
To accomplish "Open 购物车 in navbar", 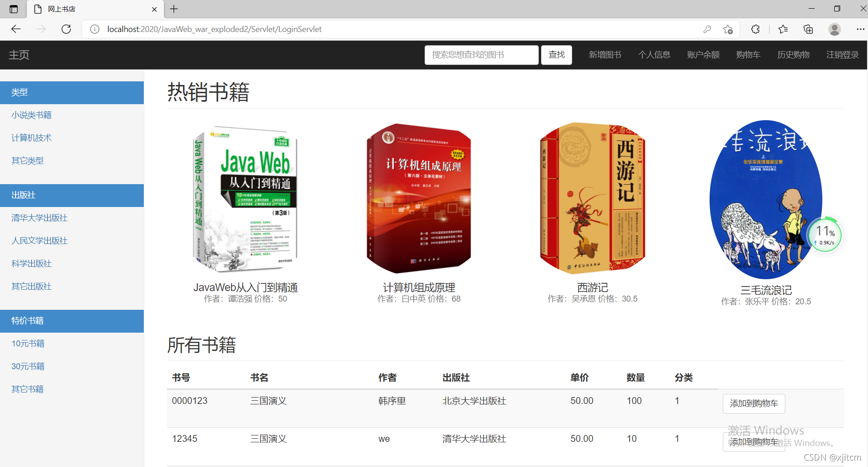I will 748,55.
